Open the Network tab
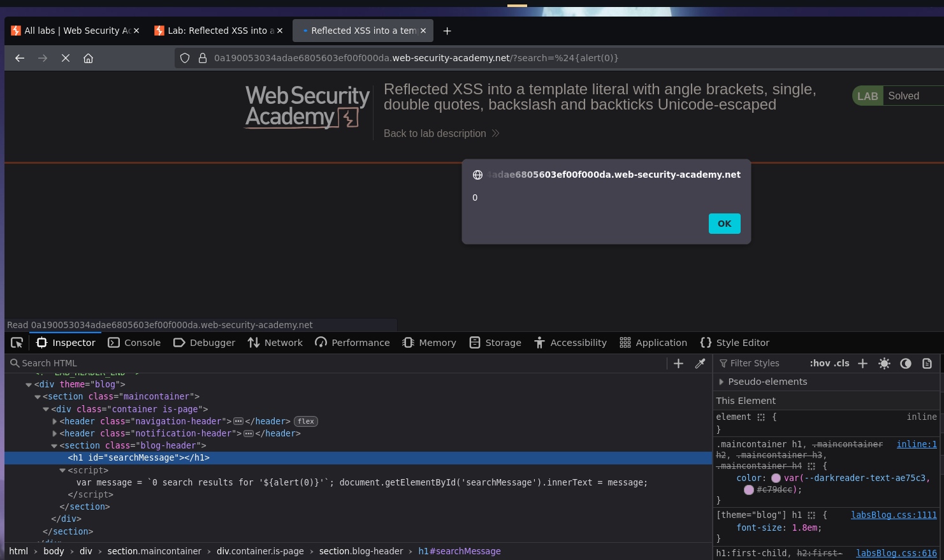Viewport: 944px width, 560px height. 275,343
